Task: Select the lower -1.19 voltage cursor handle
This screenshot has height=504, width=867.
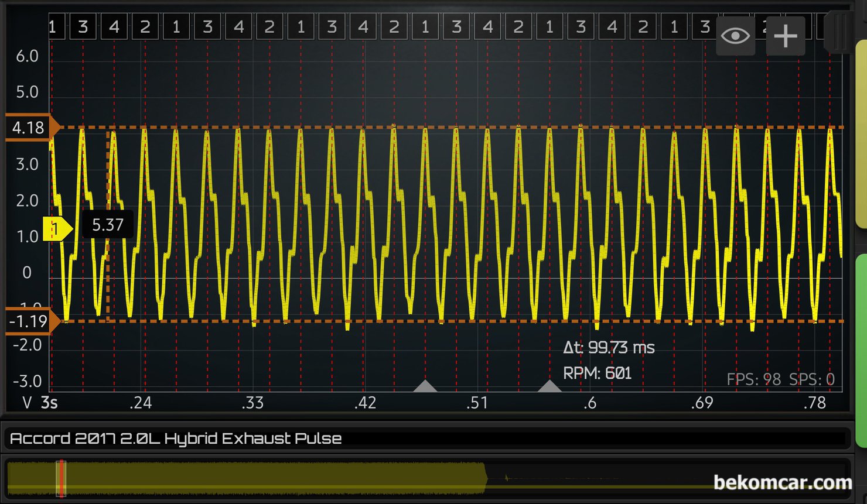Action: (x=30, y=321)
